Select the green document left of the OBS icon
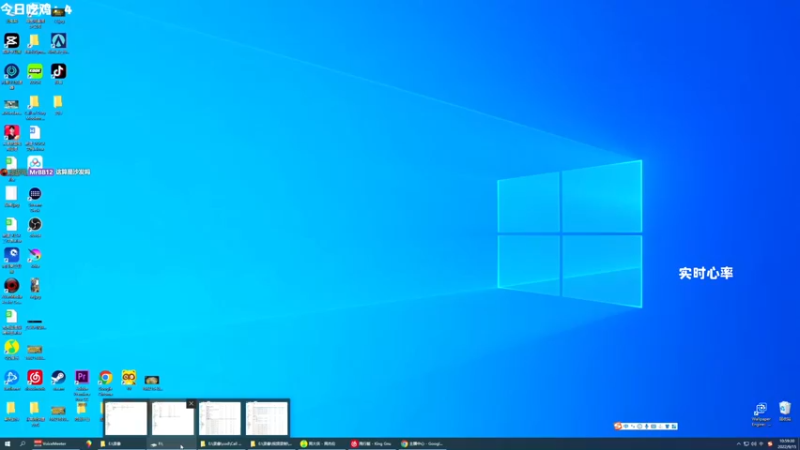Viewport: 800px width, 450px height. click(x=12, y=224)
